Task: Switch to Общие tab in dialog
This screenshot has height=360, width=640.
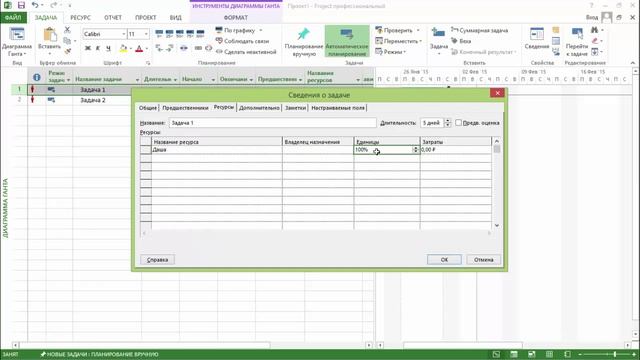Action: tap(148, 108)
